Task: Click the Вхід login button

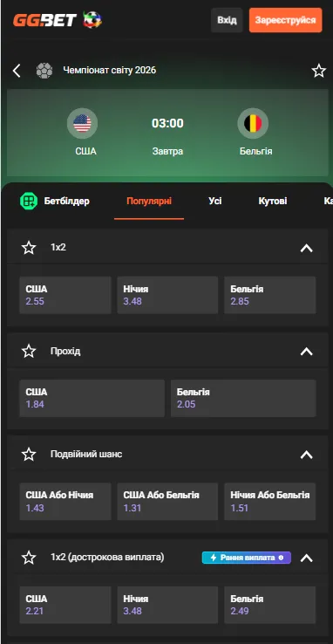Action: tap(227, 20)
